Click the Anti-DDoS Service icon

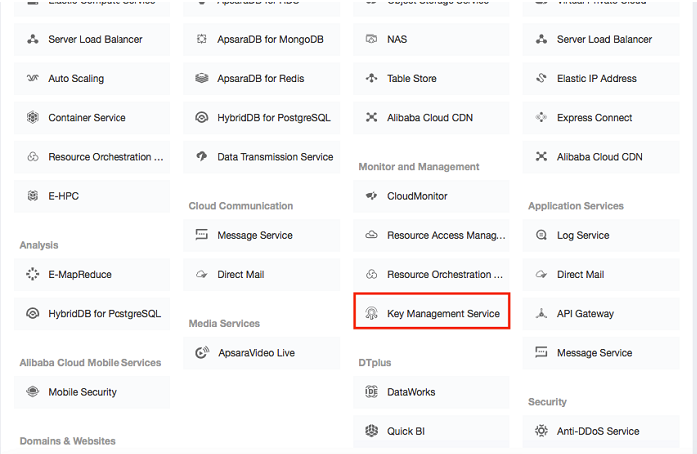point(541,432)
